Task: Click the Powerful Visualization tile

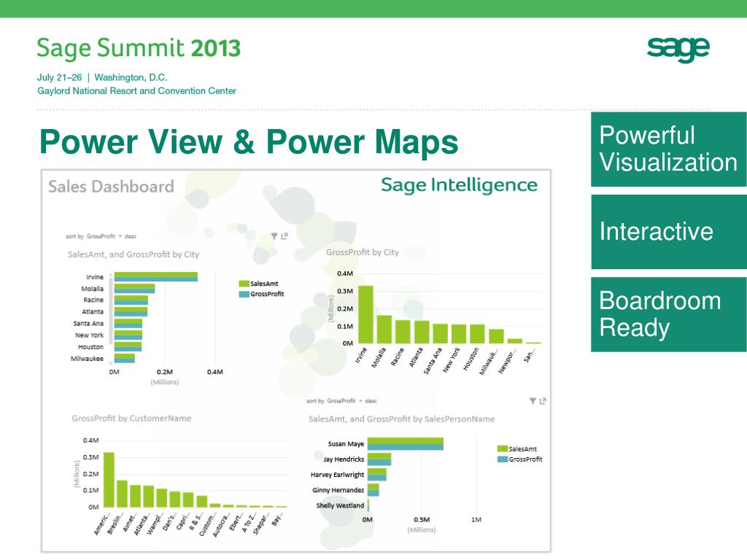Action: tap(669, 149)
